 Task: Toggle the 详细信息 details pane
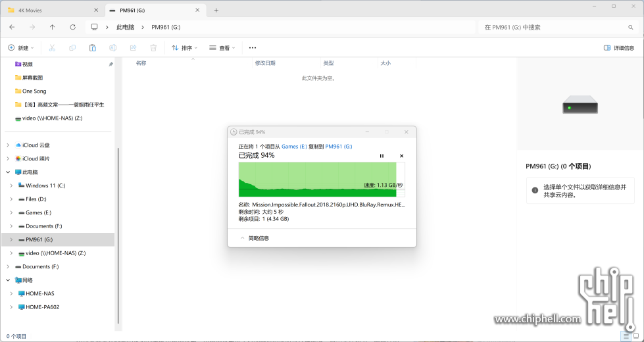pyautogui.click(x=619, y=48)
